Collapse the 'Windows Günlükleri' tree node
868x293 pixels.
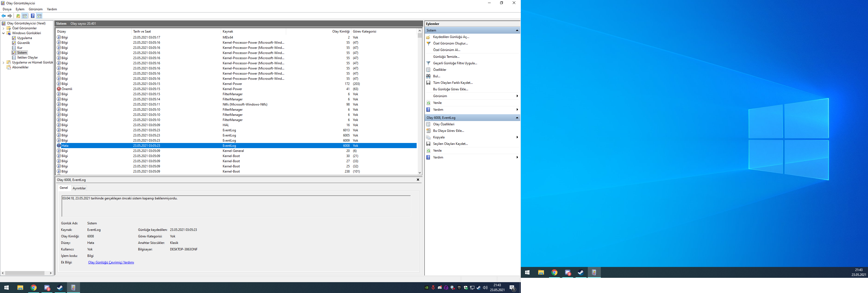click(3, 33)
